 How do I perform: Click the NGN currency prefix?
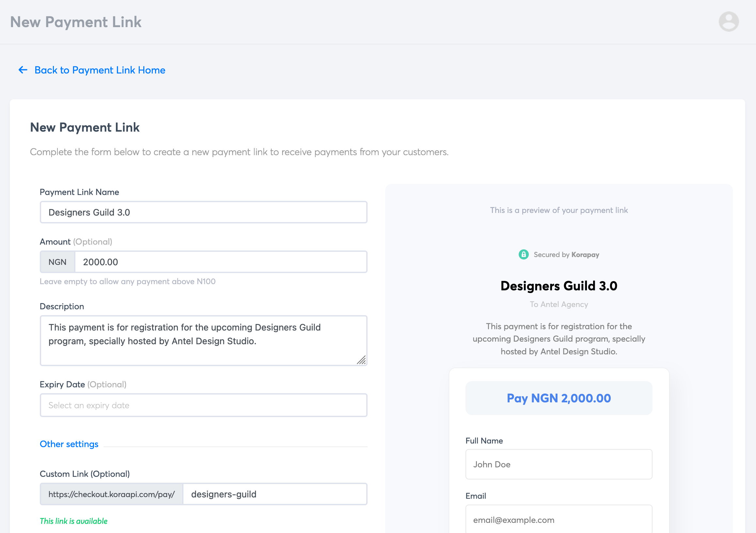[57, 262]
